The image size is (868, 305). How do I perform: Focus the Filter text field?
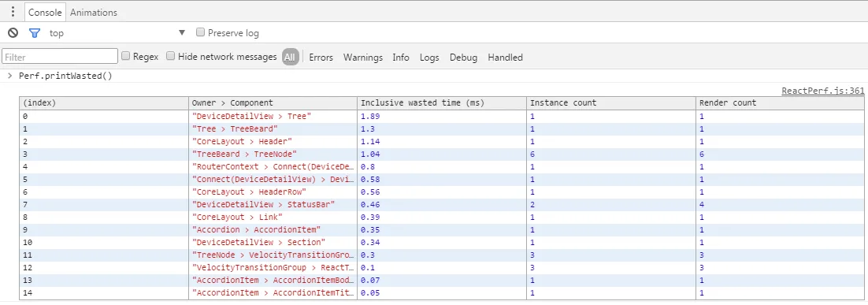pos(60,57)
